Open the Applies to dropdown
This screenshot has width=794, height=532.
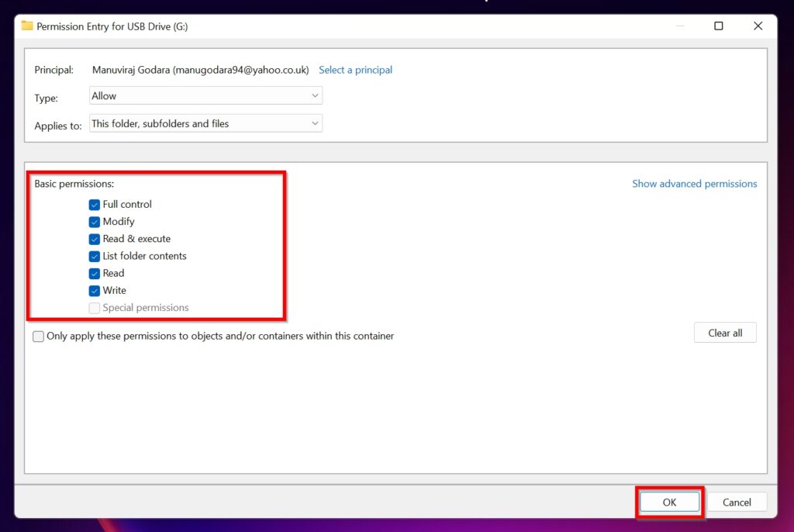pos(205,123)
